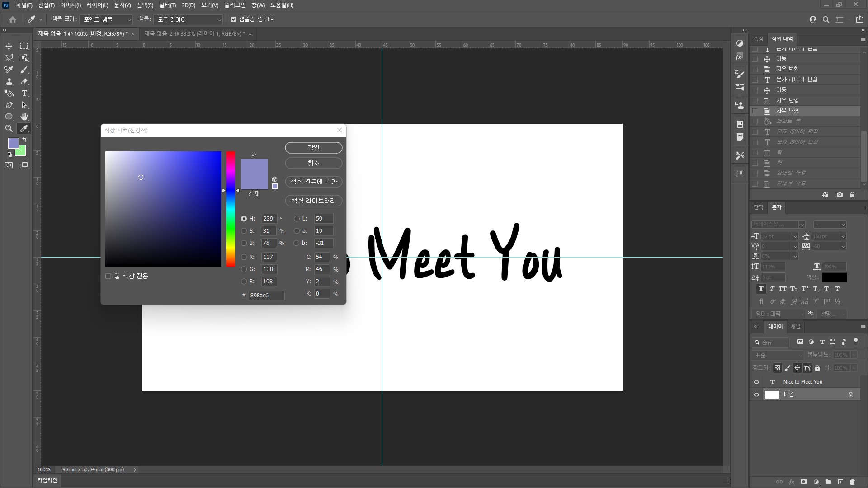The width and height of the screenshot is (868, 488).
Task: Click the create new layer icon
Action: click(x=840, y=482)
